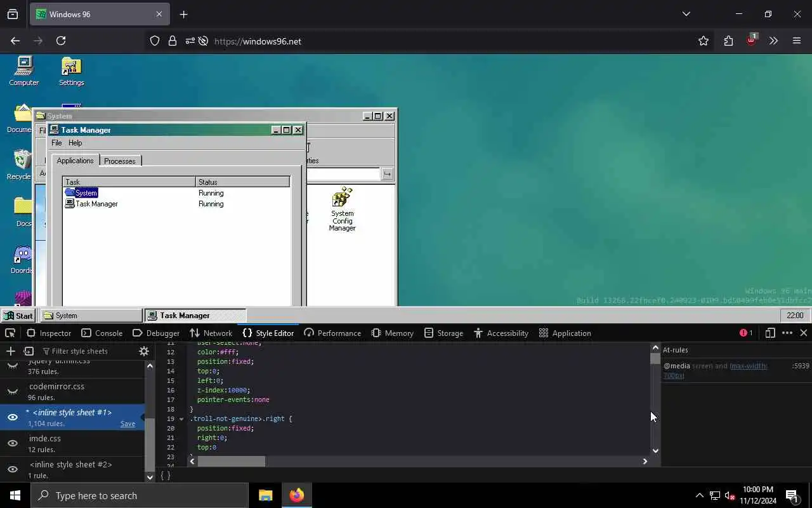
Task: Sort by the Status column header
Action: click(x=243, y=182)
